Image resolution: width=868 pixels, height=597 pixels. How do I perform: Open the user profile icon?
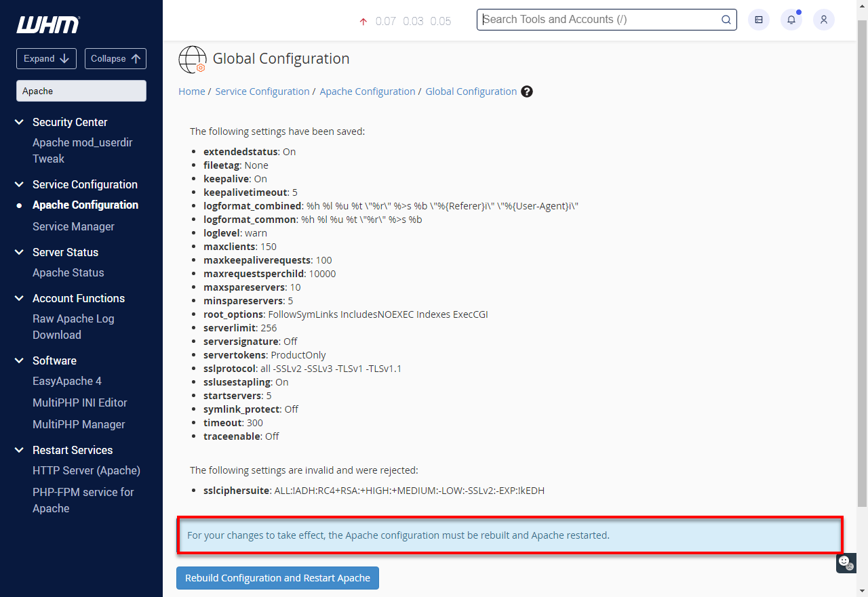(x=824, y=20)
